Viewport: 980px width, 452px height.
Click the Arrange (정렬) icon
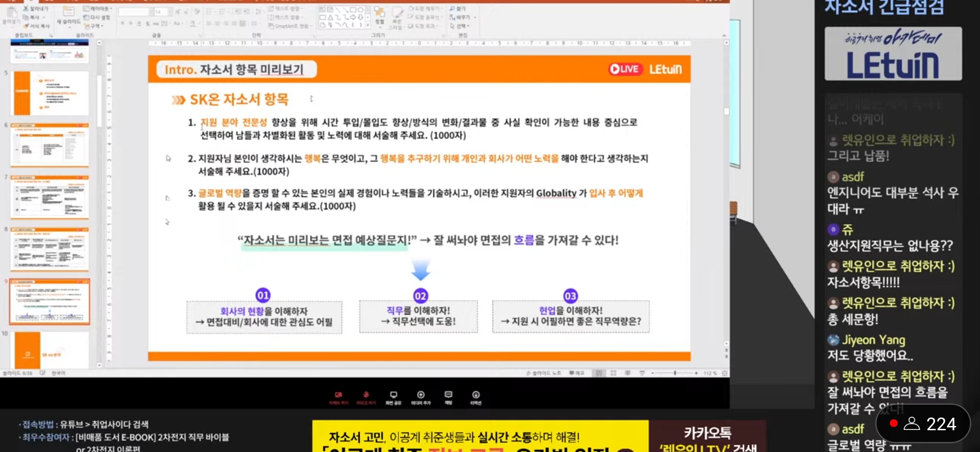click(379, 13)
